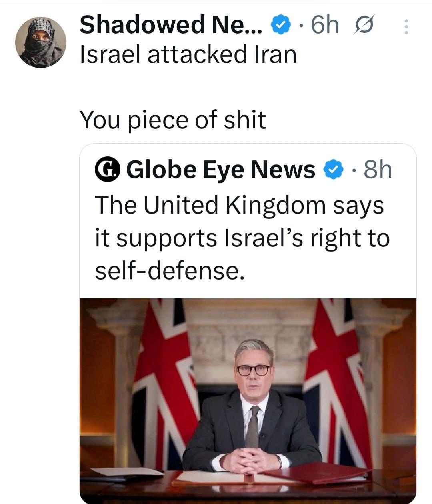Open the "Globe Eye News" account name
This screenshot has height=504, width=432.
[x=221, y=170]
